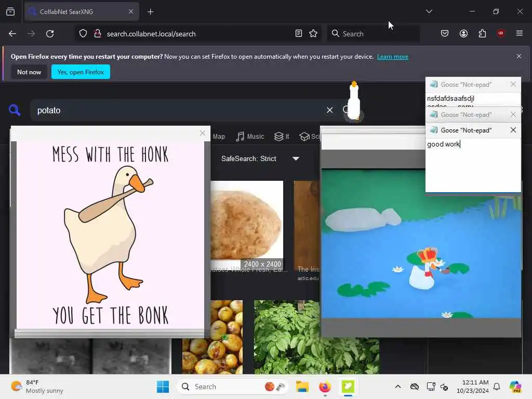Click the muted volume tray icon
This screenshot has height=399, width=532.
[x=444, y=387]
